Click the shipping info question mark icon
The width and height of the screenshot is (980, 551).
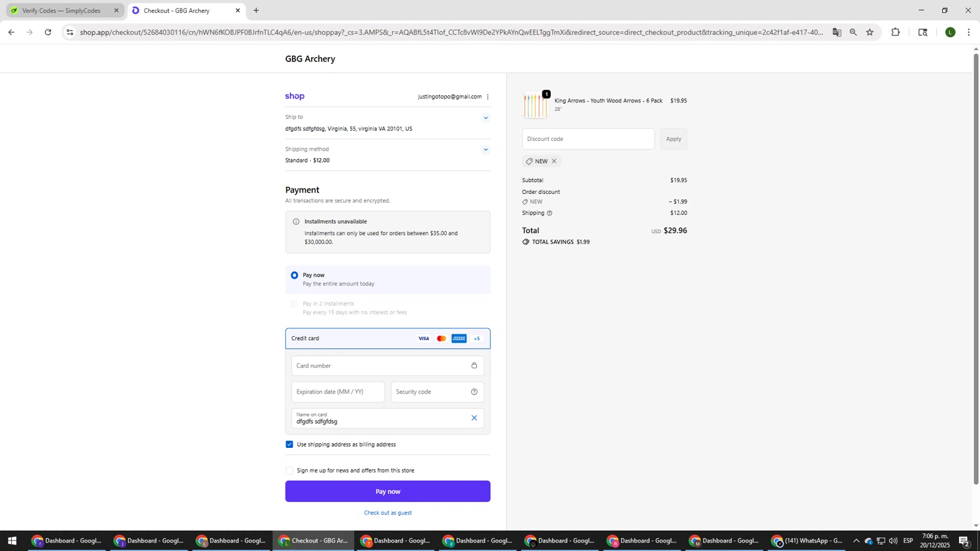549,213
